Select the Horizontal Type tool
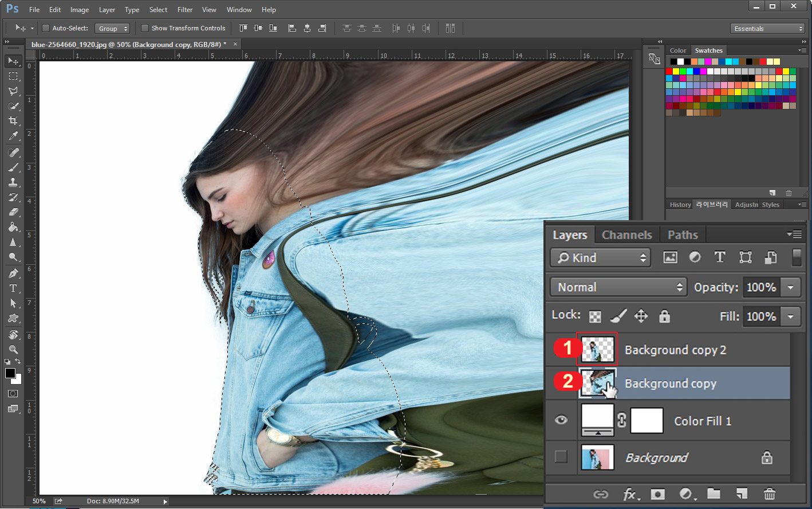Image resolution: width=812 pixels, height=509 pixels. pos(13,288)
